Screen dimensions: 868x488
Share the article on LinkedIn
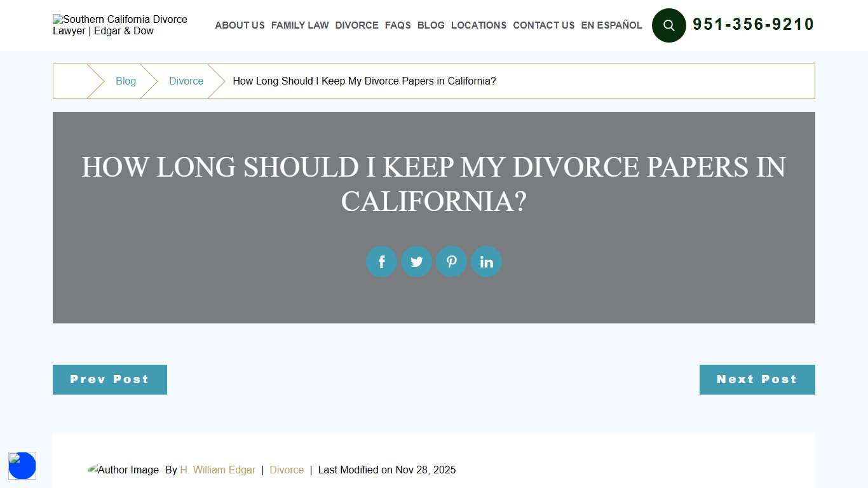(x=486, y=261)
